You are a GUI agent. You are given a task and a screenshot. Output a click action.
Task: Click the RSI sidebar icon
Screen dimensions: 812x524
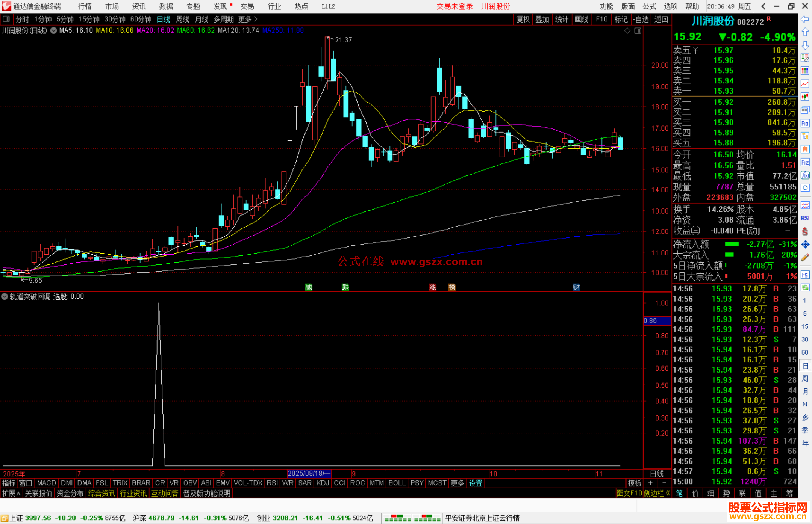coord(805,218)
